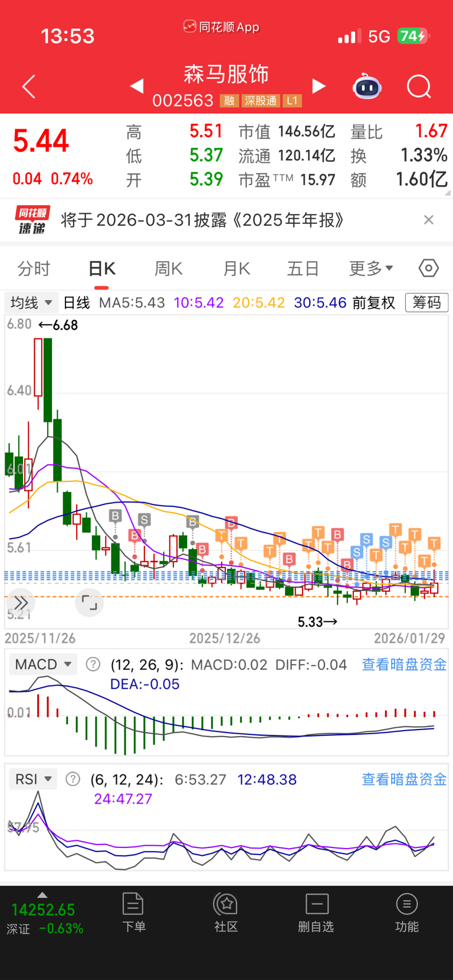Tap the 5.33 low price marker
Image resolution: width=453 pixels, height=980 pixels.
pyautogui.click(x=317, y=622)
